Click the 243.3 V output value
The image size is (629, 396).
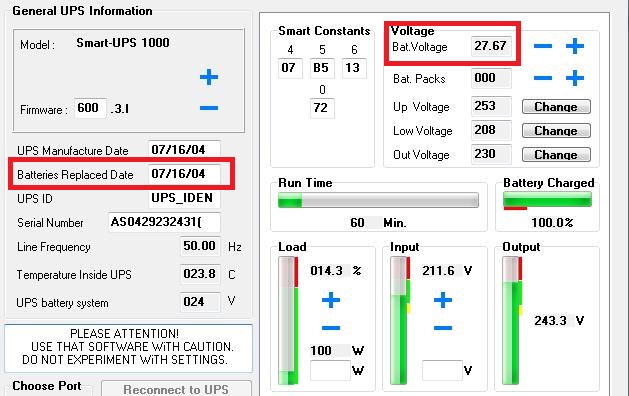point(559,321)
